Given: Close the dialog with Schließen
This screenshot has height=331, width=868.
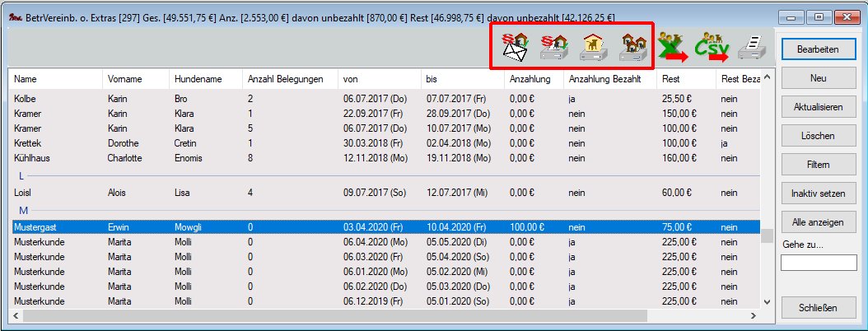Looking at the screenshot, I should pos(817,308).
